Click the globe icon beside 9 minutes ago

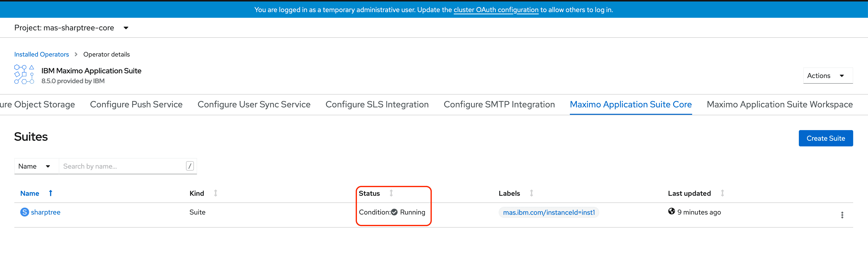pos(672,211)
